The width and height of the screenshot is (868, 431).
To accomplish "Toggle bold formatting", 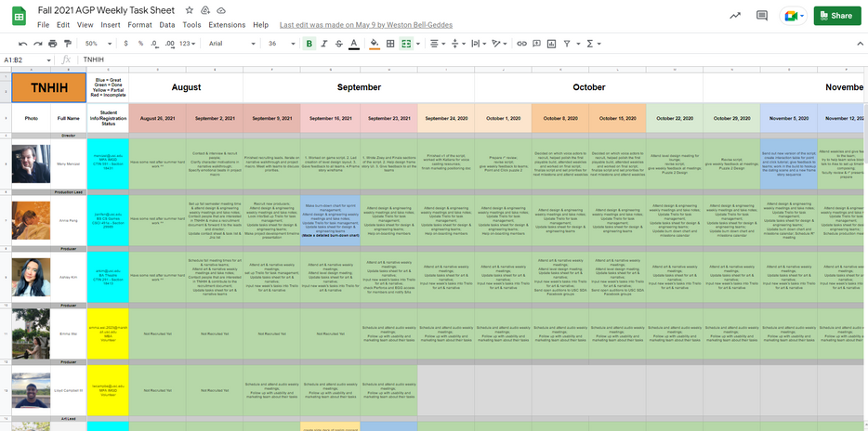I will (x=309, y=44).
